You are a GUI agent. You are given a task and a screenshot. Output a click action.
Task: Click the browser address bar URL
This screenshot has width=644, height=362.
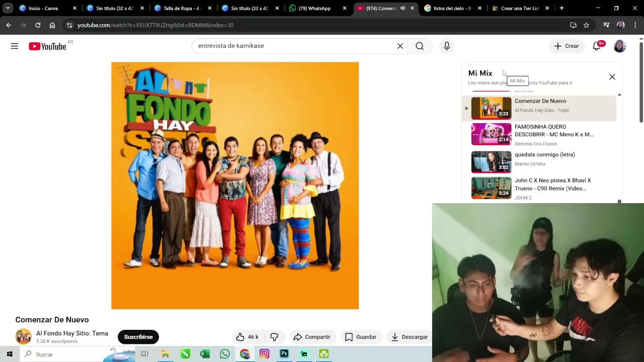[155, 25]
